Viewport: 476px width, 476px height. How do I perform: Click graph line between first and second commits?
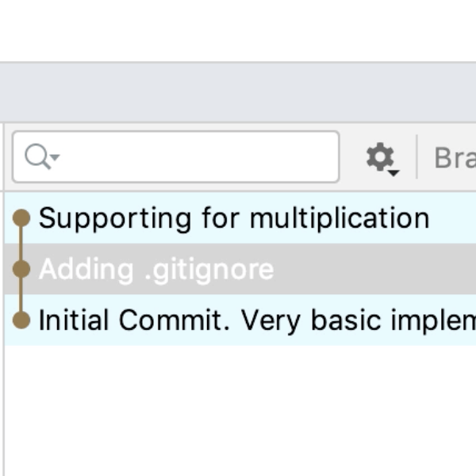(21, 244)
